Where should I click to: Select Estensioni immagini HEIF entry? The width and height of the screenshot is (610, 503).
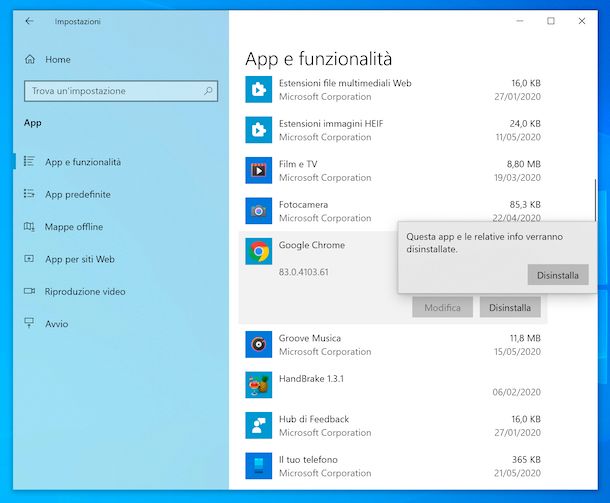click(x=393, y=130)
